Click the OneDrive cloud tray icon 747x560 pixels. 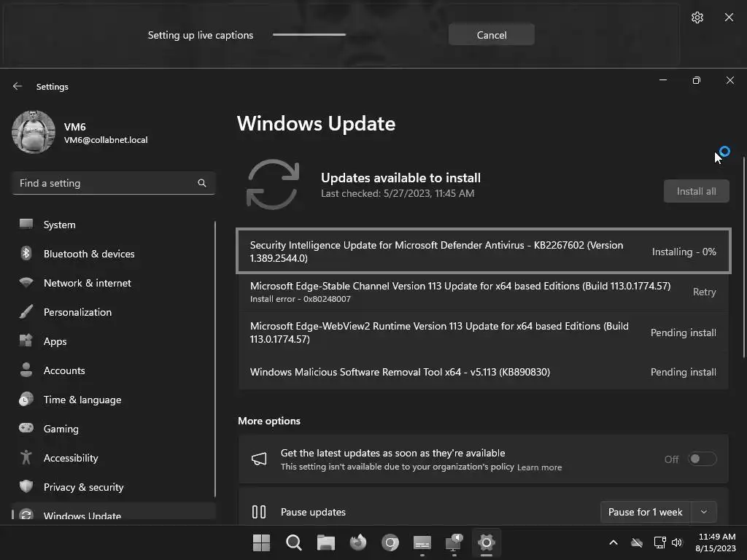637,542
